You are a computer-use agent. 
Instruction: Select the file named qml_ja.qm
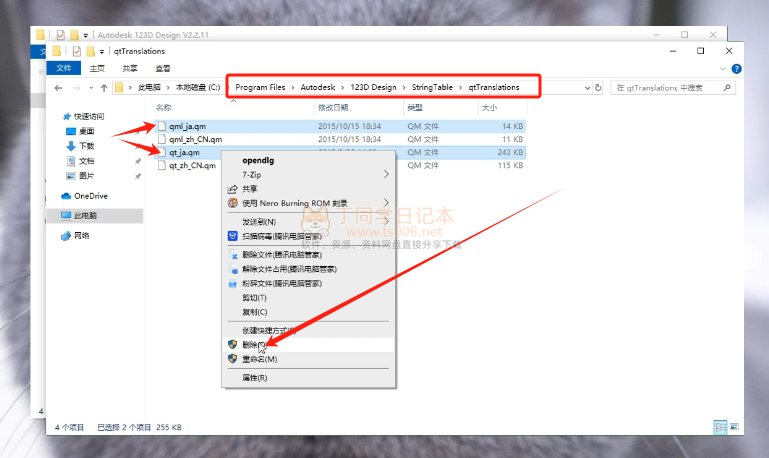(187, 126)
